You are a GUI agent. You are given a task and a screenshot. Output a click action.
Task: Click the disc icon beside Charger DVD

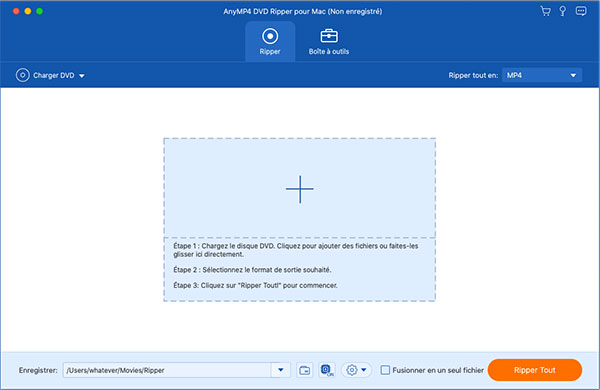pos(23,75)
